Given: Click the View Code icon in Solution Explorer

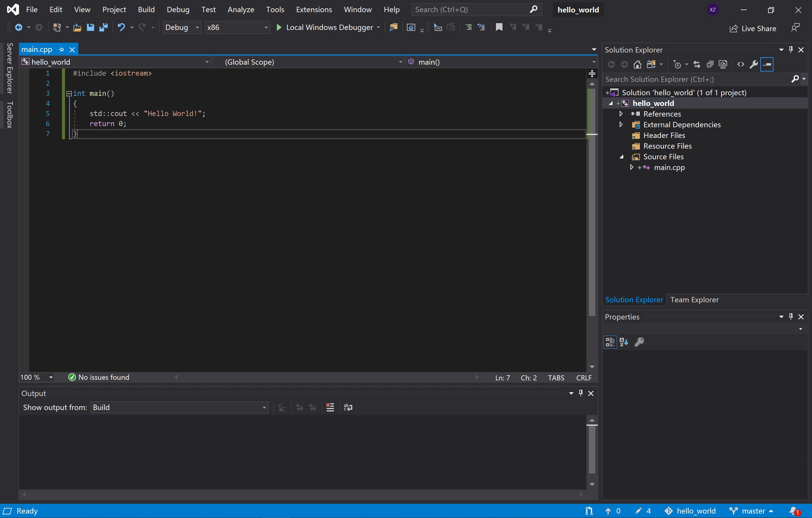Looking at the screenshot, I should (x=740, y=64).
